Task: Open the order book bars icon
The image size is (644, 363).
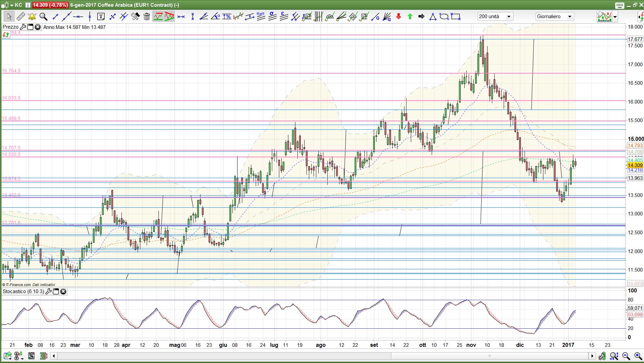Action: click(x=43, y=356)
